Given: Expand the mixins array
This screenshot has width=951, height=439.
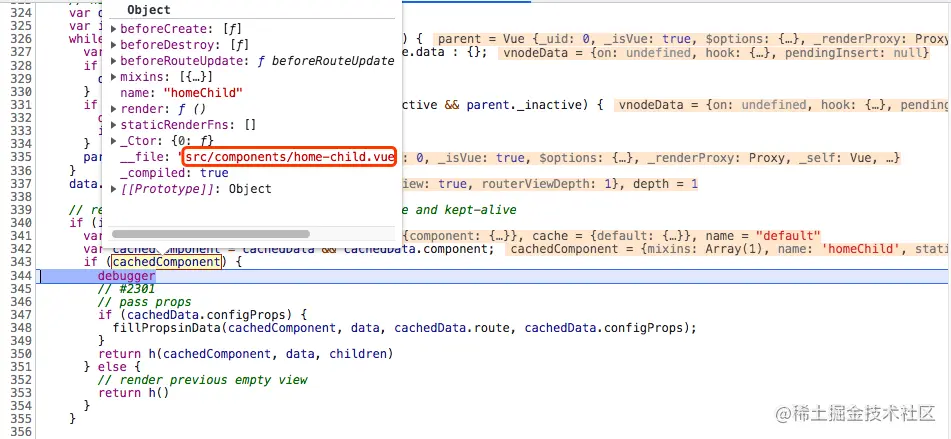Looking at the screenshot, I should [x=114, y=77].
